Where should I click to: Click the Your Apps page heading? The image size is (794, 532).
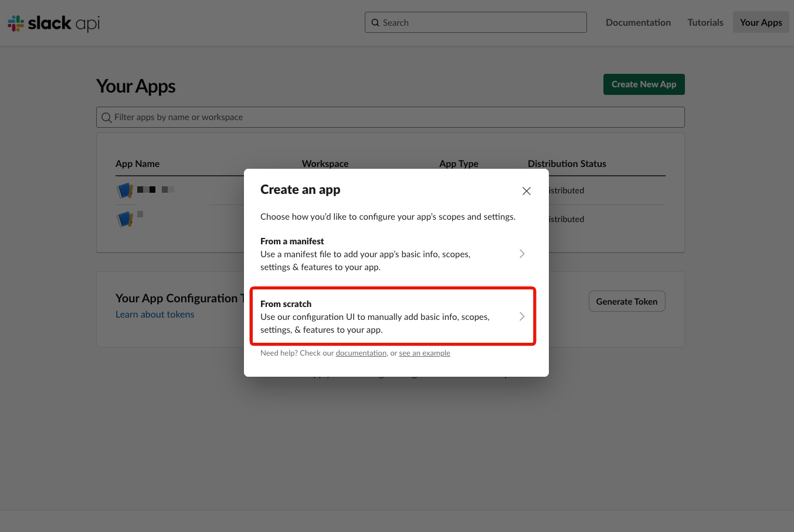point(136,86)
